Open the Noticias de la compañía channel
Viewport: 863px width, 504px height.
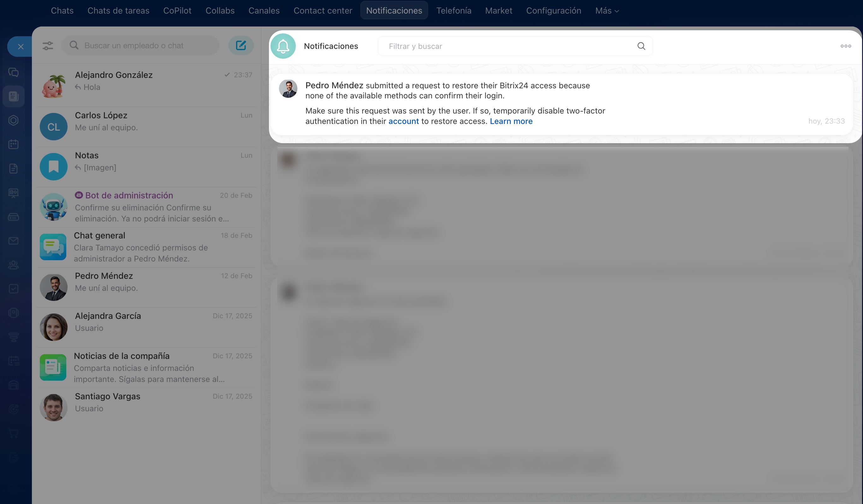click(x=146, y=367)
